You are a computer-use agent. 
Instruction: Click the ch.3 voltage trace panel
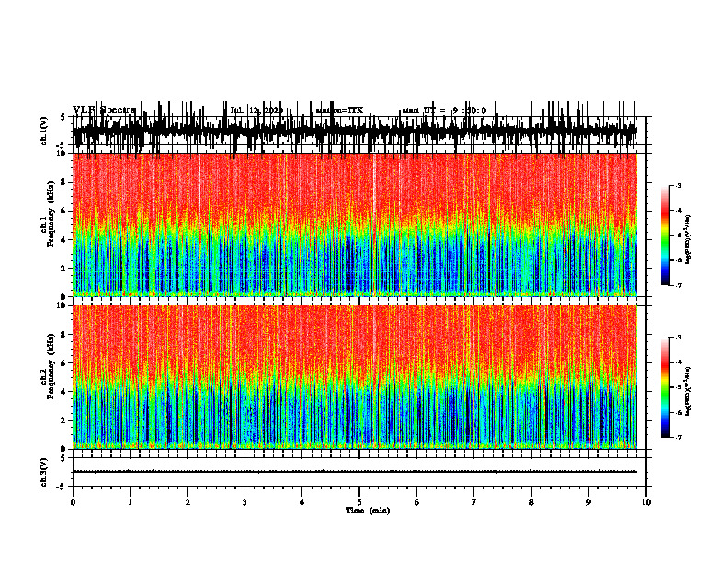(359, 472)
